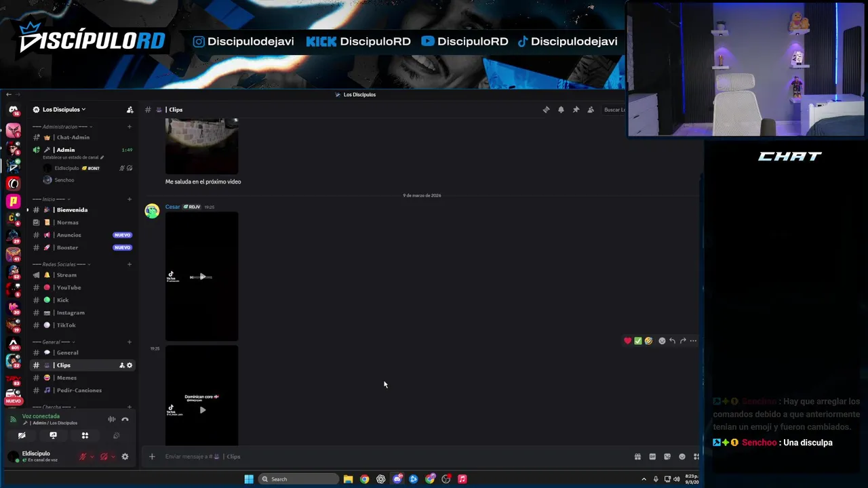
Task: Open Chrome from the taskbar
Action: pyautogui.click(x=364, y=479)
